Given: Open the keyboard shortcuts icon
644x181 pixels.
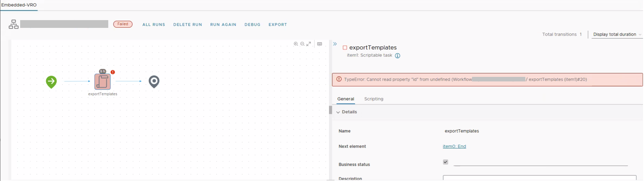Looking at the screenshot, I should tap(320, 44).
